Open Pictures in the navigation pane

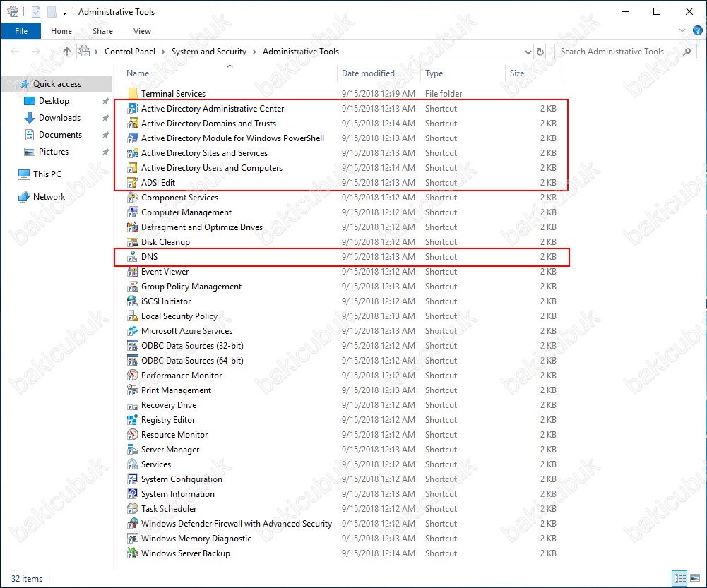pos(54,152)
